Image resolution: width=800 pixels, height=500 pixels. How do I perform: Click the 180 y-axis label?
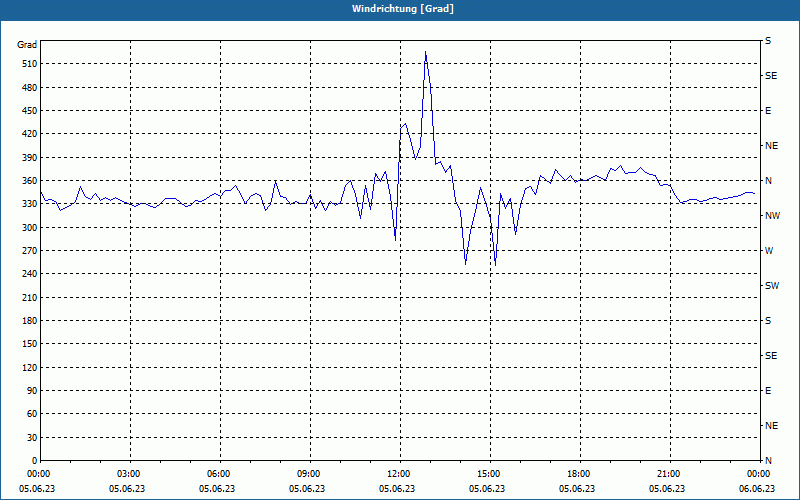[30, 320]
